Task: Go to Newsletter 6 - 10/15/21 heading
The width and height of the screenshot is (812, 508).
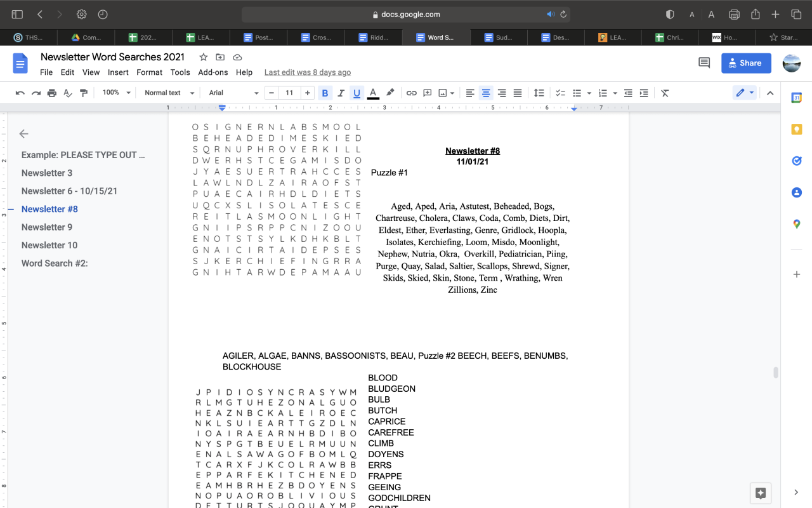Action: [69, 191]
